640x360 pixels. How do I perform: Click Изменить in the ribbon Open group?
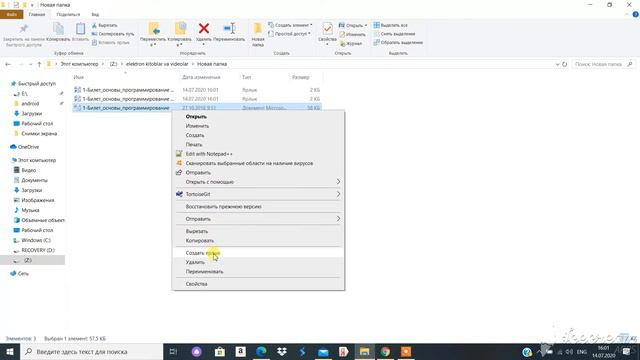click(x=352, y=34)
